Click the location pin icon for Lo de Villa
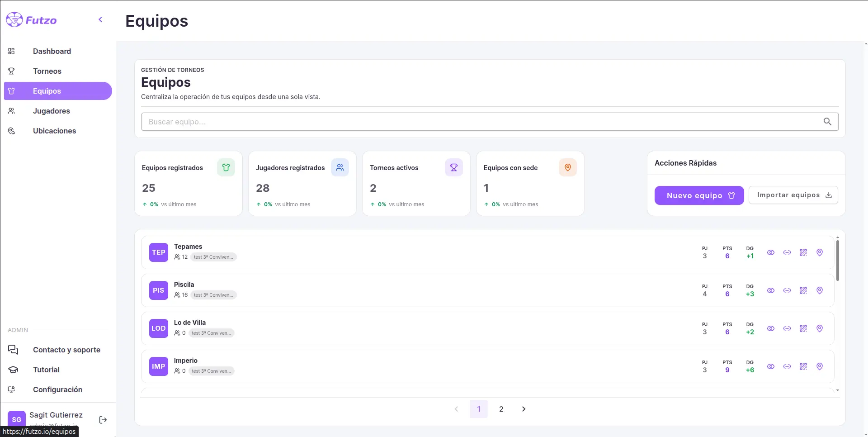 [820, 328]
